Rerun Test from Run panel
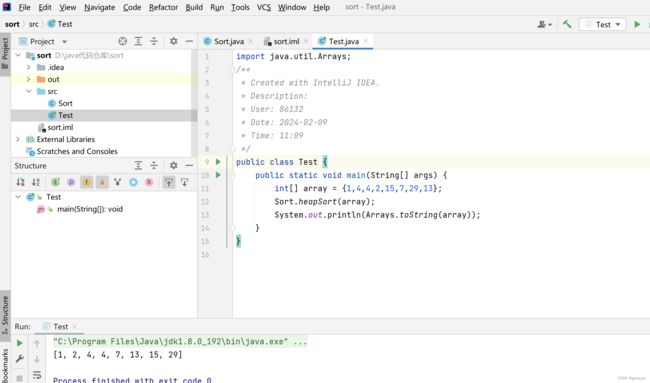This screenshot has width=650, height=383. pyautogui.click(x=19, y=343)
